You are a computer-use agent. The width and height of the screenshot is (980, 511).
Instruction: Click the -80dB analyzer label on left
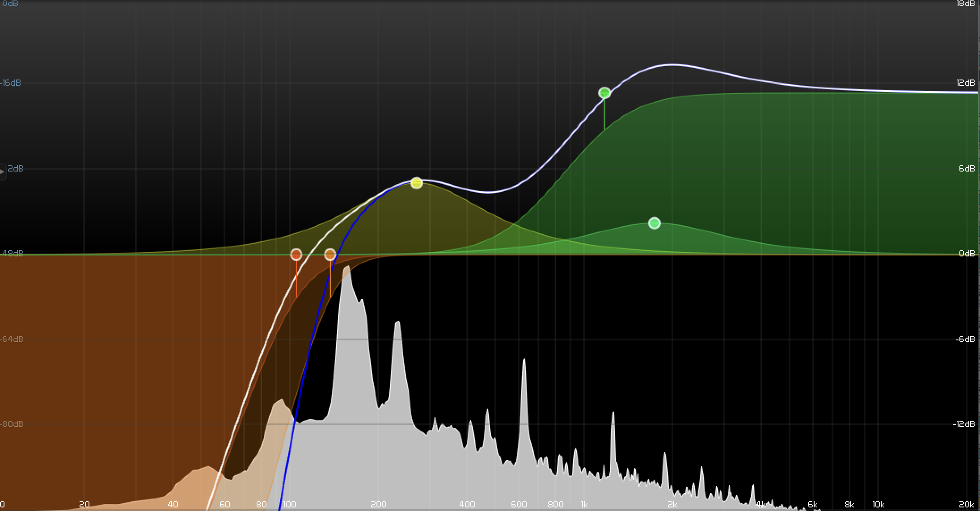click(12, 424)
